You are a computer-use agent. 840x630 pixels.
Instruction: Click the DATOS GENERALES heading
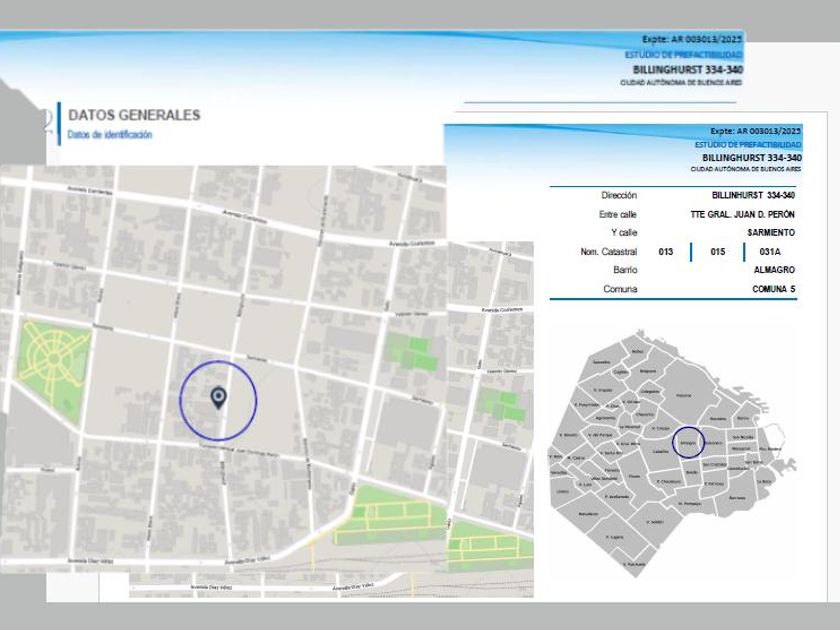(134, 116)
